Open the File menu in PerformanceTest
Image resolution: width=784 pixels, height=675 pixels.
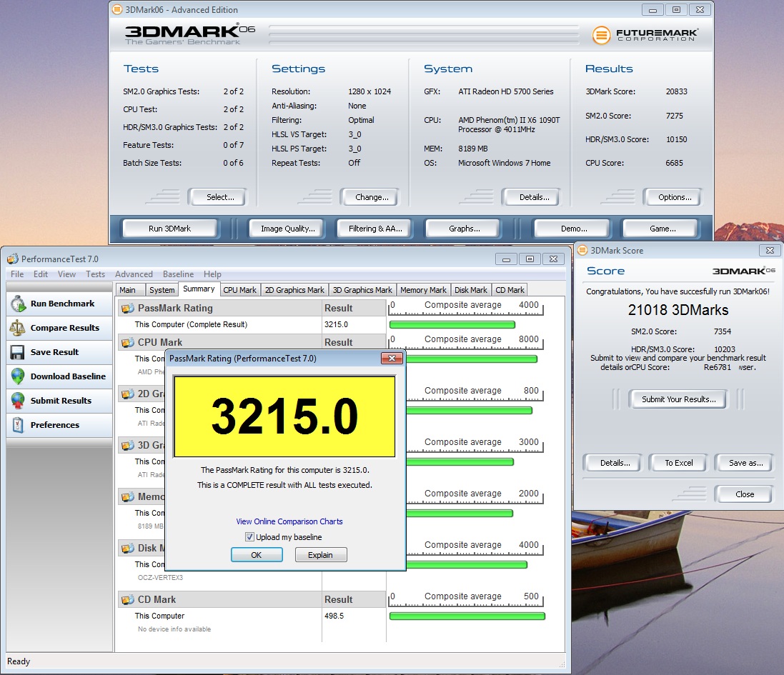(x=17, y=274)
